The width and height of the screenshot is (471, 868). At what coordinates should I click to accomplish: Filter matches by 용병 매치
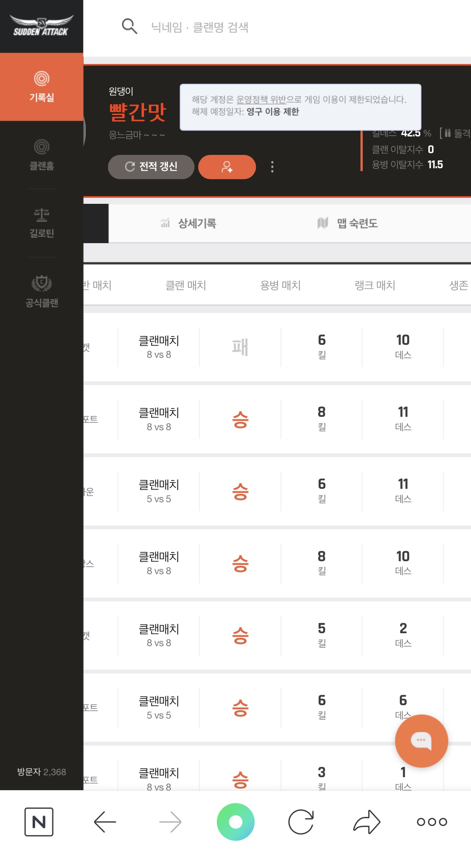pyautogui.click(x=280, y=285)
